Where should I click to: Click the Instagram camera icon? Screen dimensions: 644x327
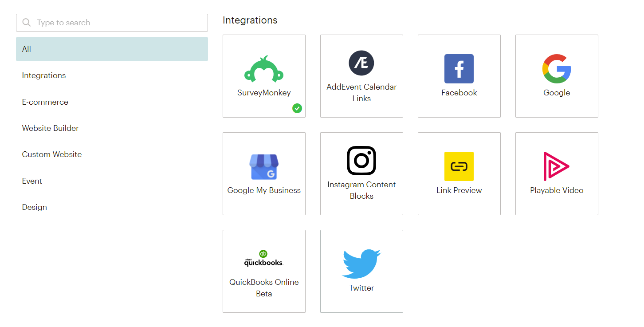point(361,161)
